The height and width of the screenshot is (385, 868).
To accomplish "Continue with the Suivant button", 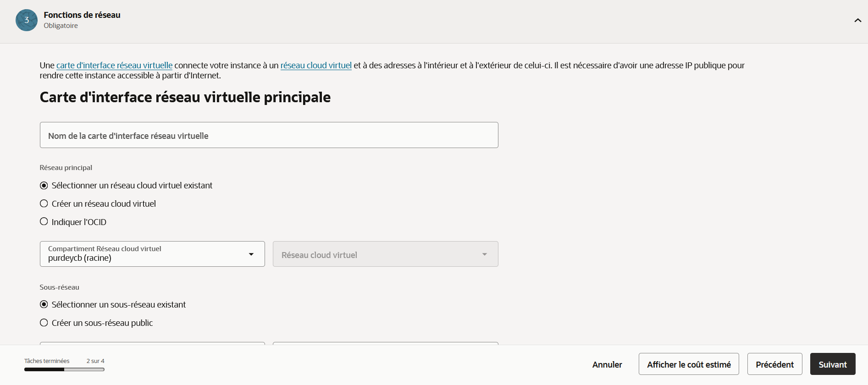I will coord(833,364).
